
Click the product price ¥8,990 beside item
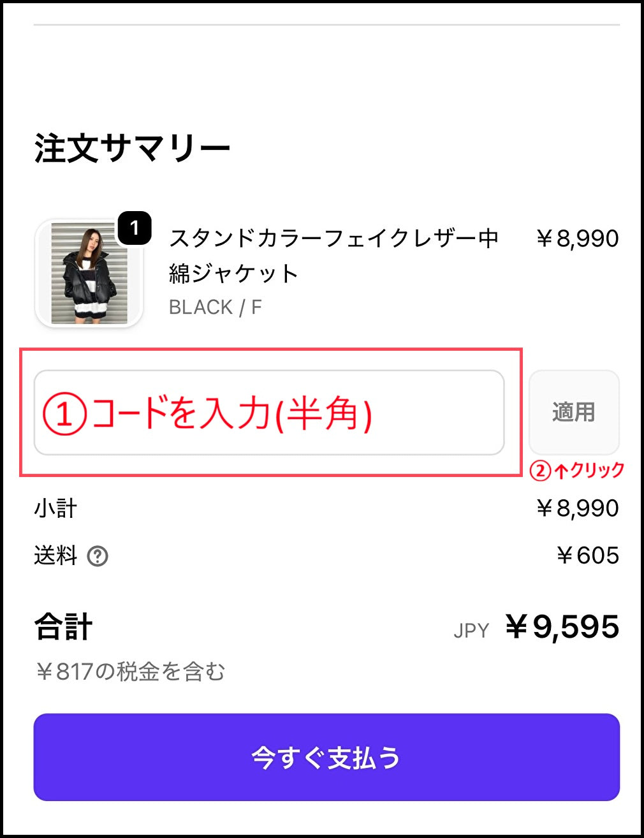577,239
